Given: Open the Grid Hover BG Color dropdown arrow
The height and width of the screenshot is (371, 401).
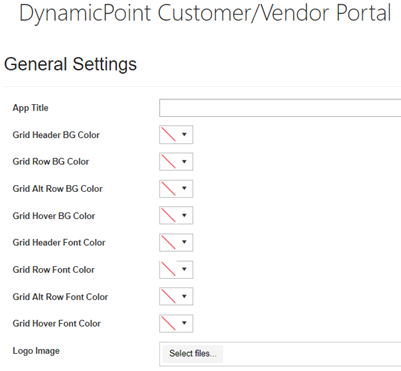Looking at the screenshot, I should pos(184,215).
